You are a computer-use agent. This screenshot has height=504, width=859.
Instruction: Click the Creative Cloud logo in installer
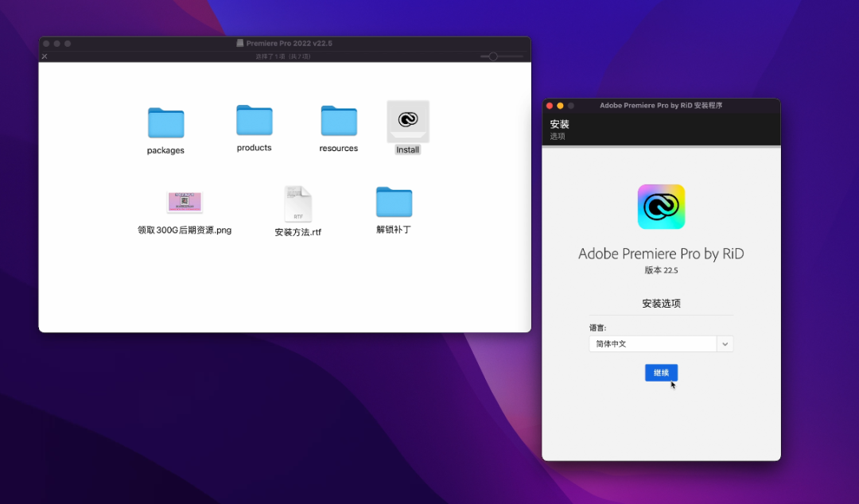(x=661, y=207)
